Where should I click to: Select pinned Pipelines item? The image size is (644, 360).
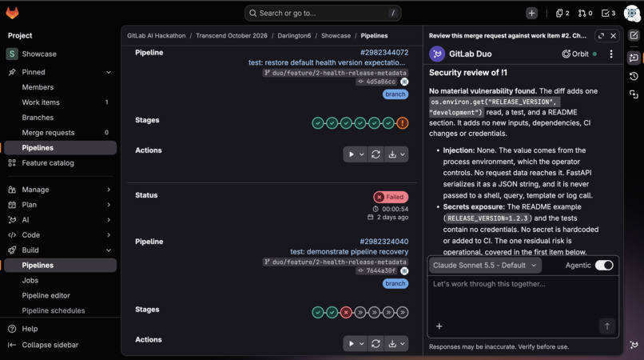(61, 148)
